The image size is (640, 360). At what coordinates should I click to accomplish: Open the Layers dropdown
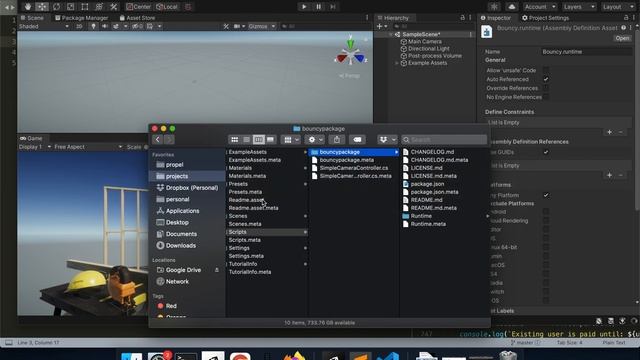tap(579, 7)
